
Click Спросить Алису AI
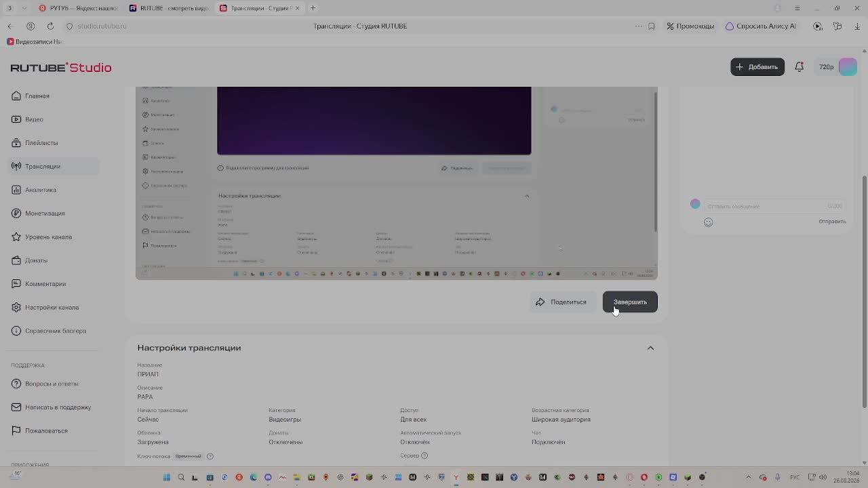coord(761,26)
